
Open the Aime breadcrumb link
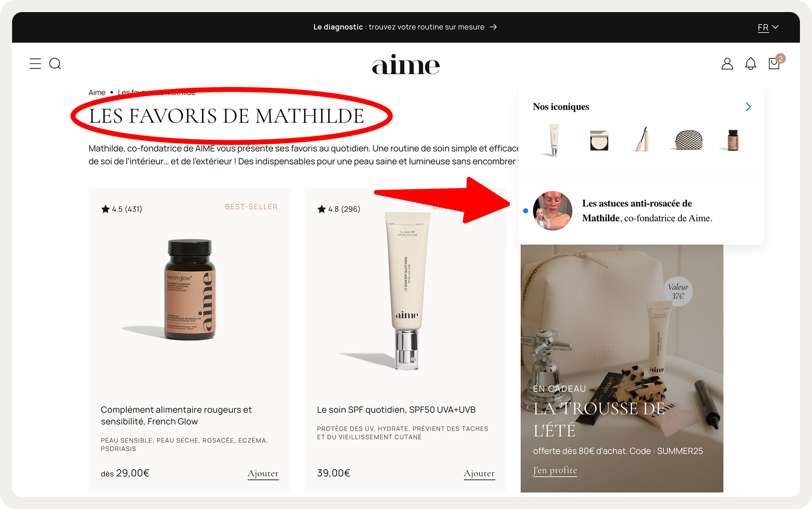(x=97, y=93)
